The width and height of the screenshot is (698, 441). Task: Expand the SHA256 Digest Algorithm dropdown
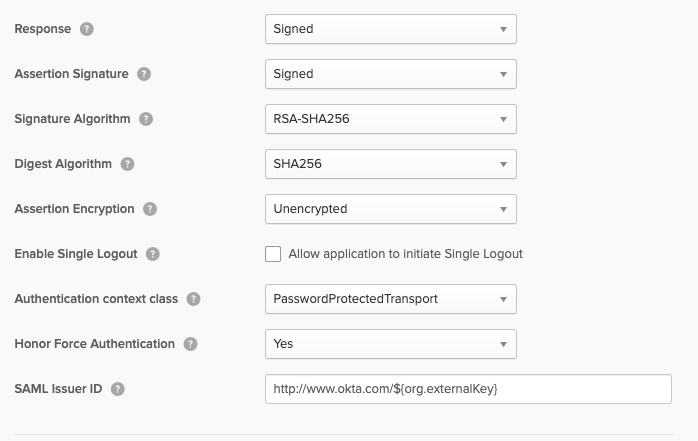tap(391, 164)
